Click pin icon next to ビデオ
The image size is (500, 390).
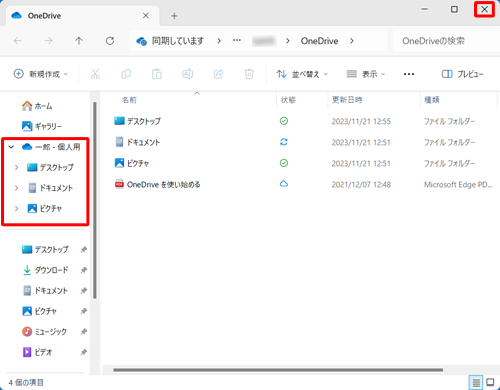point(84,352)
